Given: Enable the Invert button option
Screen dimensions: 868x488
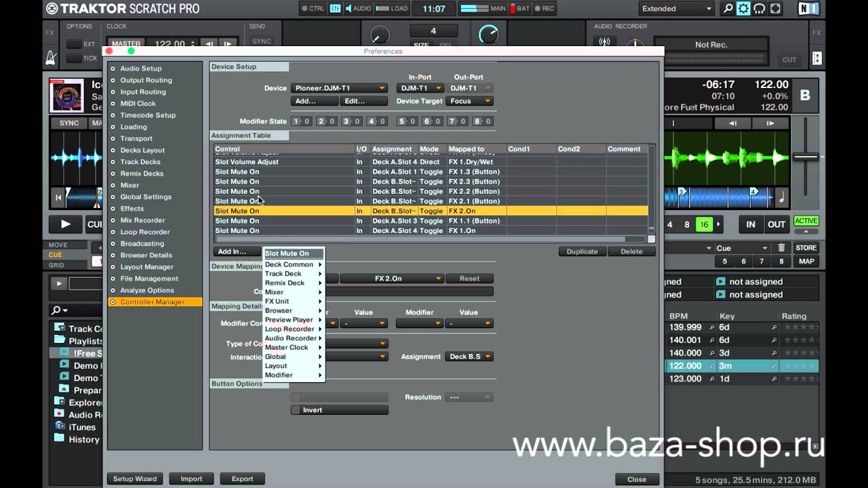Looking at the screenshot, I should tap(339, 410).
